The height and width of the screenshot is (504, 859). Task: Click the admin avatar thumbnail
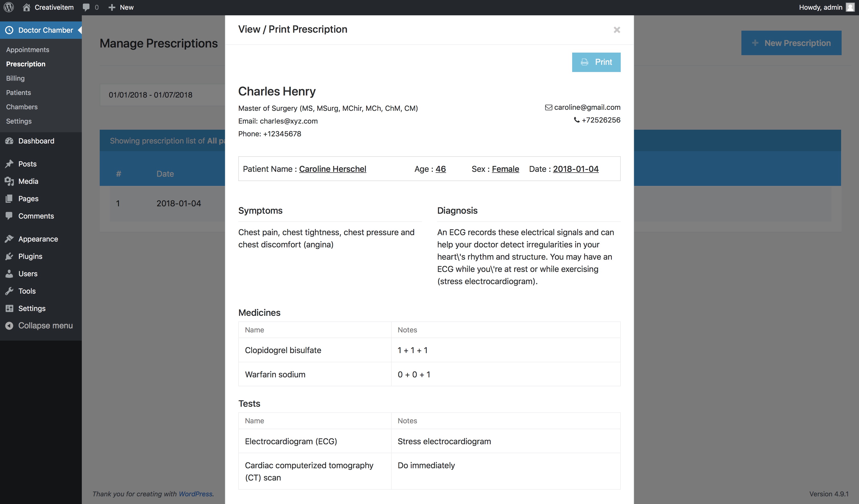pos(850,7)
